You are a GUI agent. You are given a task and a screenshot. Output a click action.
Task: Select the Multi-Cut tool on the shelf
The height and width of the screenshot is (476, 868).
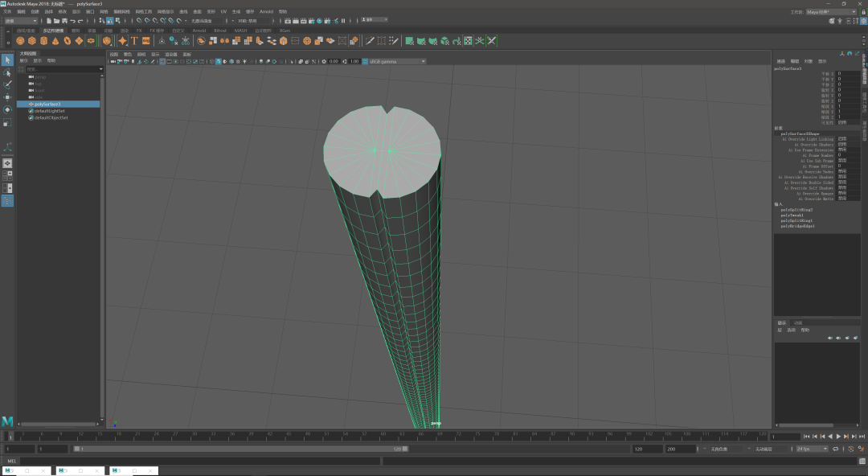(x=370, y=40)
